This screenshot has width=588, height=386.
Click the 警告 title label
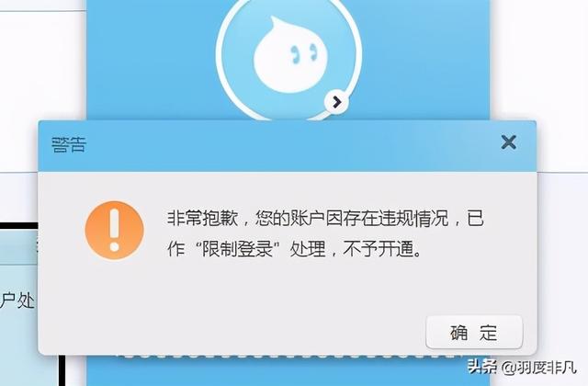pyautogui.click(x=69, y=145)
